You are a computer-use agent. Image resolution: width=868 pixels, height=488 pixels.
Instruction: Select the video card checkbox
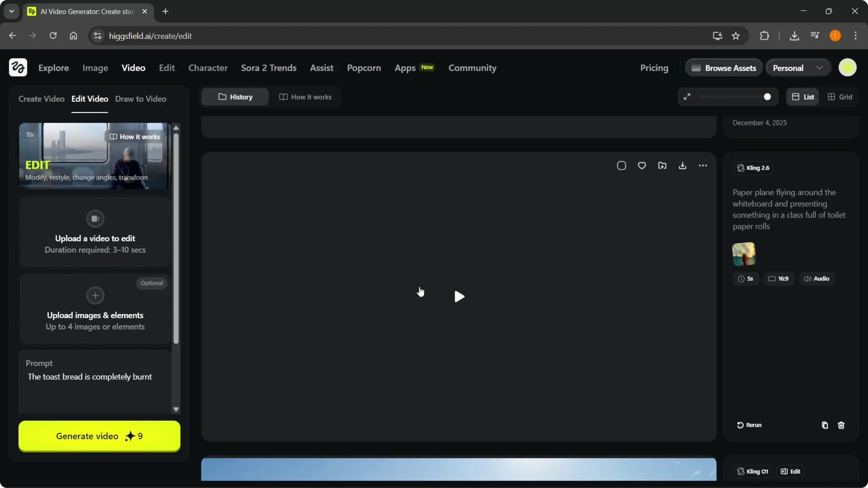pyautogui.click(x=621, y=165)
